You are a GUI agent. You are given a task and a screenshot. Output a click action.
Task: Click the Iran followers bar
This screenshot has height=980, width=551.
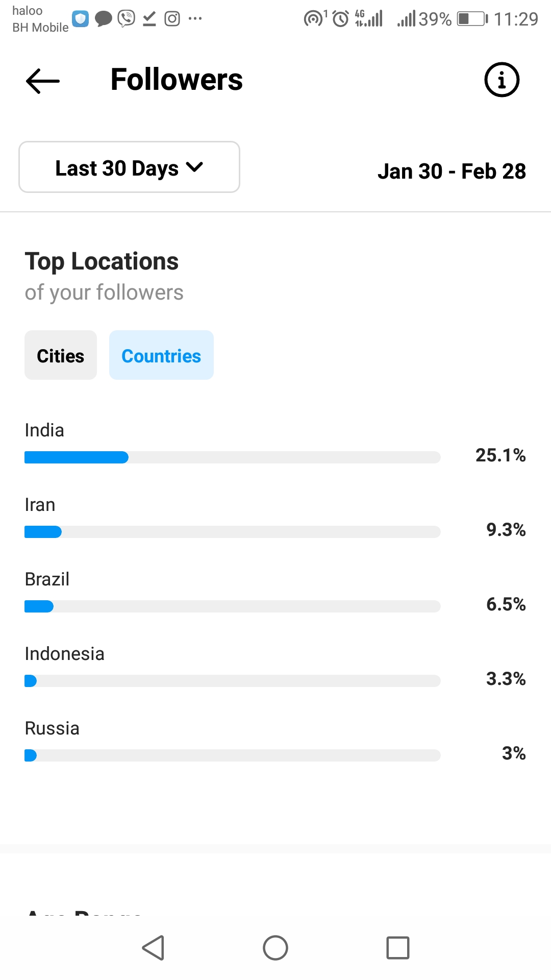pos(233,532)
